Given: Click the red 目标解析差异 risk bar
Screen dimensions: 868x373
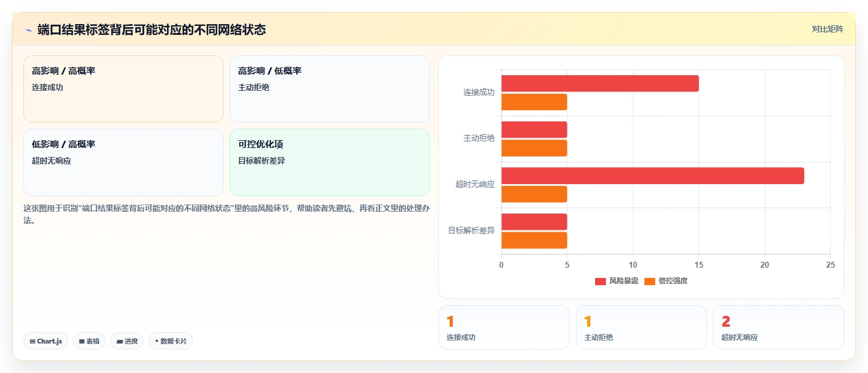Looking at the screenshot, I should coord(534,222).
